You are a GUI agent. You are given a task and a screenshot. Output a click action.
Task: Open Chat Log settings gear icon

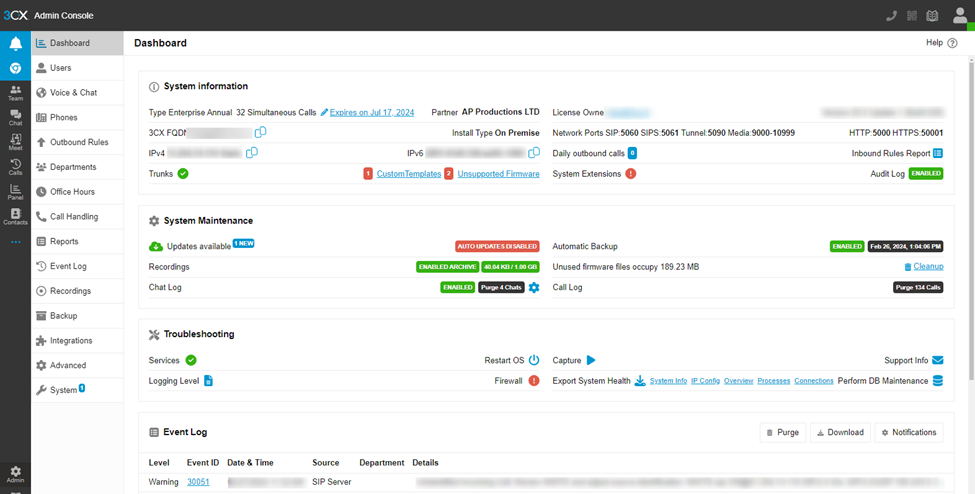click(x=534, y=288)
